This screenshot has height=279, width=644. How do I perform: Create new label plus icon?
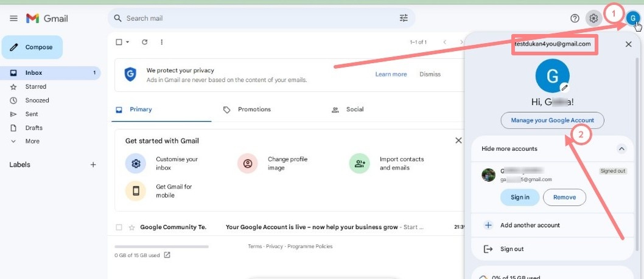[93, 165]
